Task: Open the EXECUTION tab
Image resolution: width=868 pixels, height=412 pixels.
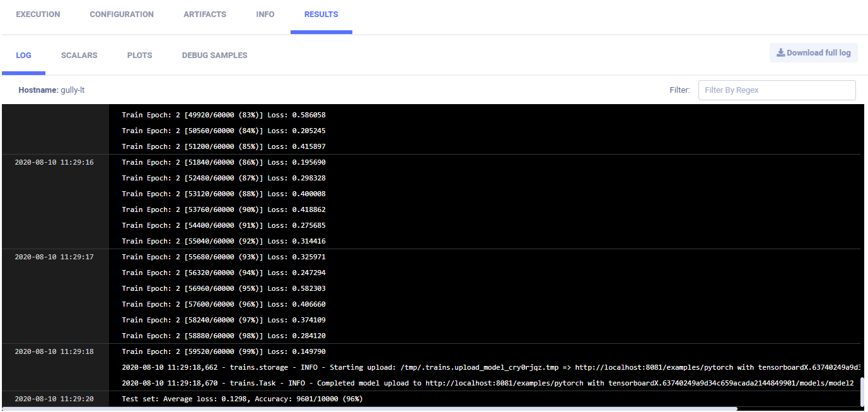Action: tap(38, 15)
